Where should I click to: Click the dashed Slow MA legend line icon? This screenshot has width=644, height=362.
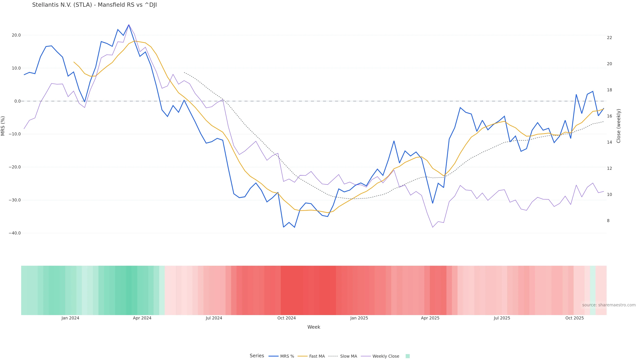coord(333,356)
